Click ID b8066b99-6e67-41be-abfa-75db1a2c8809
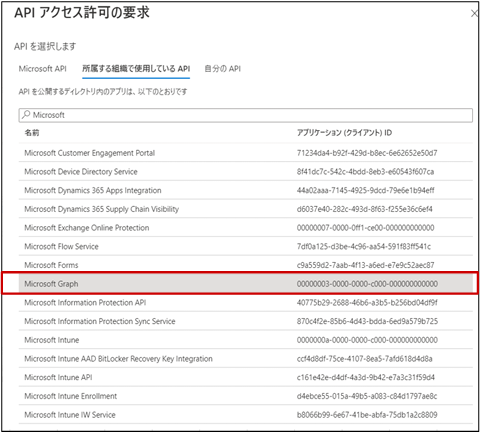Image resolution: width=480 pixels, height=433 pixels. tap(367, 415)
